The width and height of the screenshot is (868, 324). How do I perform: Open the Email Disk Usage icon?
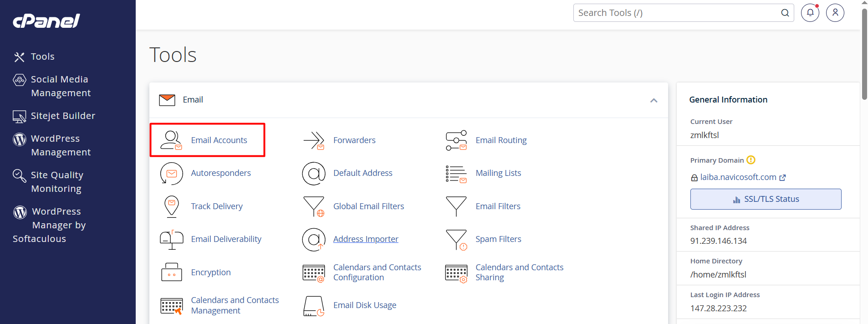(x=314, y=306)
